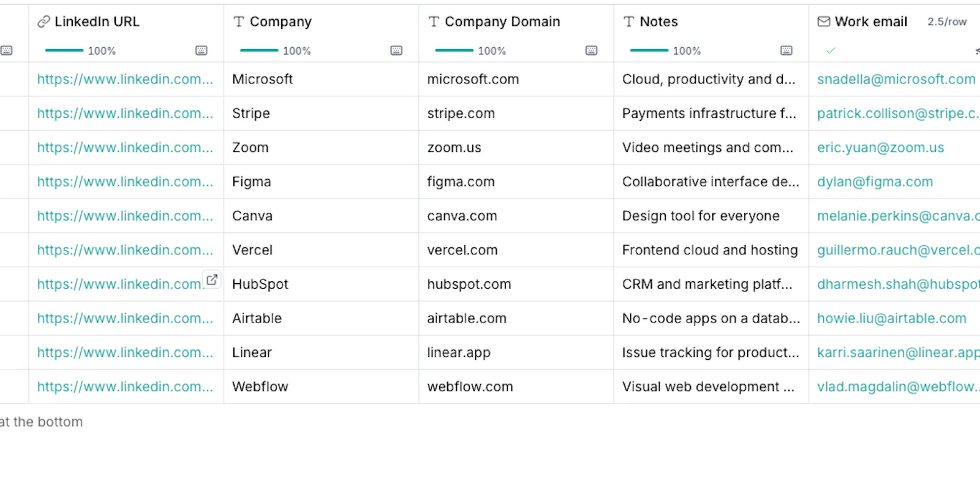
Task: Select the HubSpot company cell
Action: (322, 284)
